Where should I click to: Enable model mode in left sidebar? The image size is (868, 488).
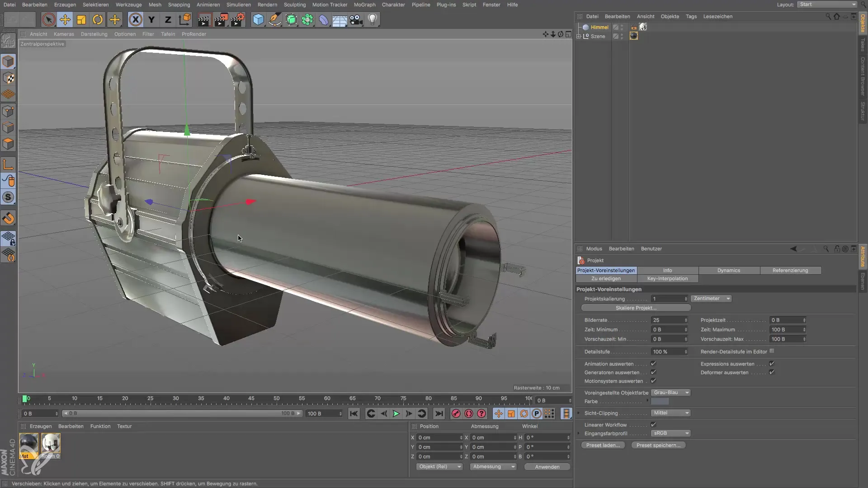[8, 61]
